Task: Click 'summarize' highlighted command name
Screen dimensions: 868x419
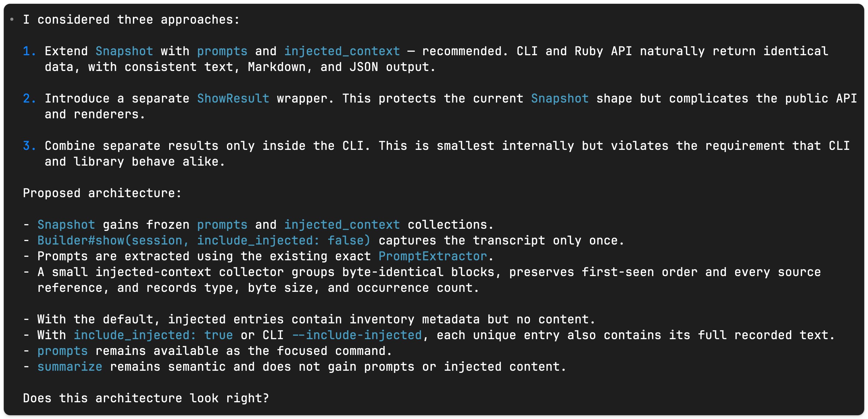Action: (x=70, y=366)
